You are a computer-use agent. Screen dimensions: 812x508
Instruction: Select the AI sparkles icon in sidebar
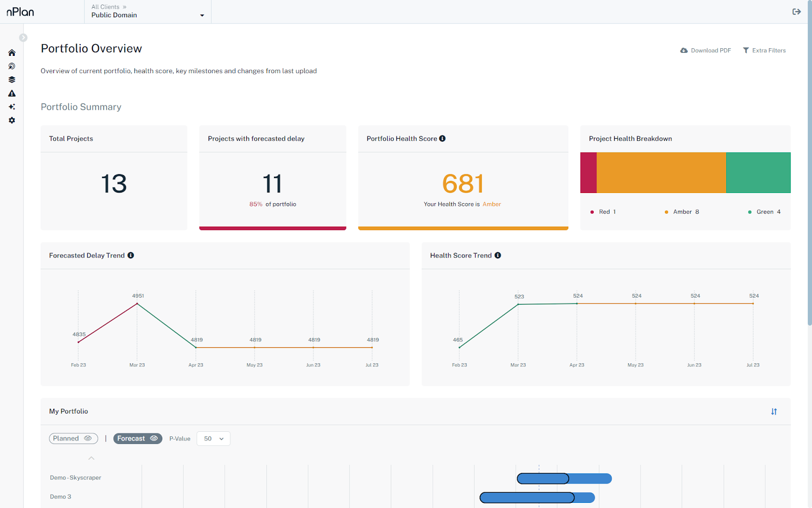pyautogui.click(x=11, y=107)
